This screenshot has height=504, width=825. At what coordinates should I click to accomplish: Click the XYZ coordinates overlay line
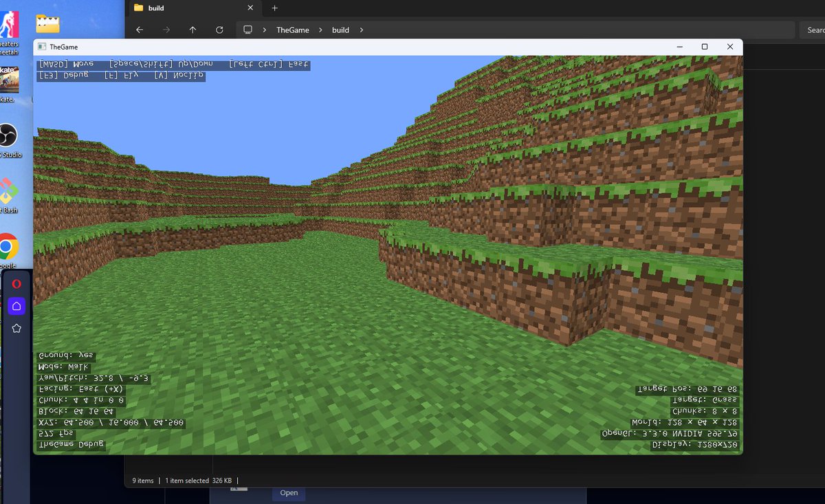pyautogui.click(x=111, y=422)
